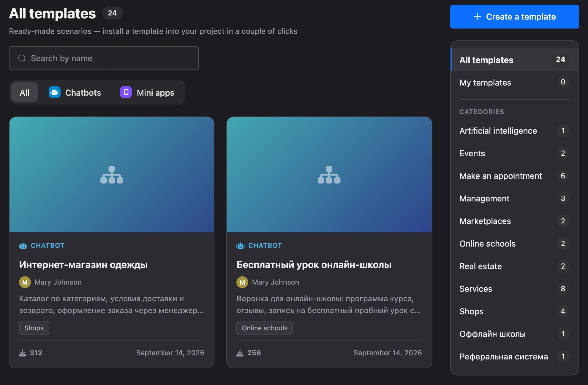588x385 pixels.
Task: Click the Ready-made scenarios subtitle text
Action: click(153, 31)
